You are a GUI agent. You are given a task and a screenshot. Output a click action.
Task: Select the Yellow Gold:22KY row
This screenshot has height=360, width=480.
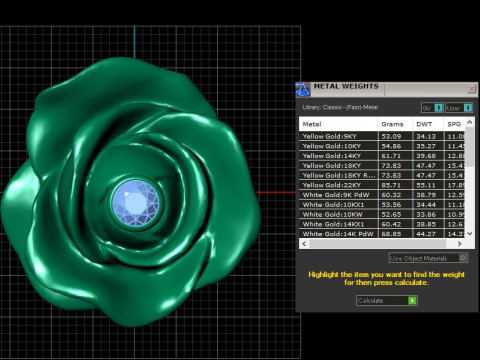pyautogui.click(x=382, y=185)
